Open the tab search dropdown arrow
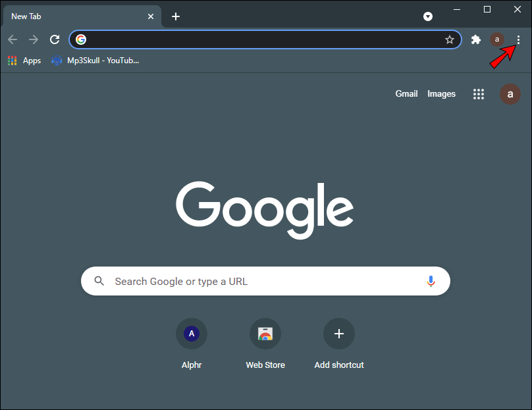The height and width of the screenshot is (410, 532). click(428, 16)
